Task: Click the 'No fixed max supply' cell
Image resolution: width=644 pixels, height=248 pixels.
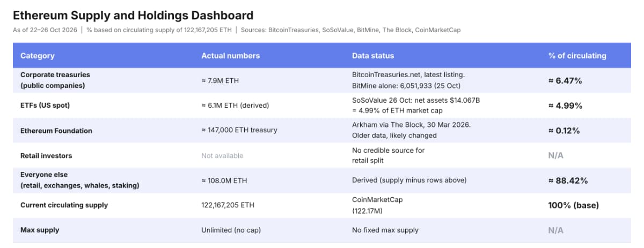Action: pos(385,230)
